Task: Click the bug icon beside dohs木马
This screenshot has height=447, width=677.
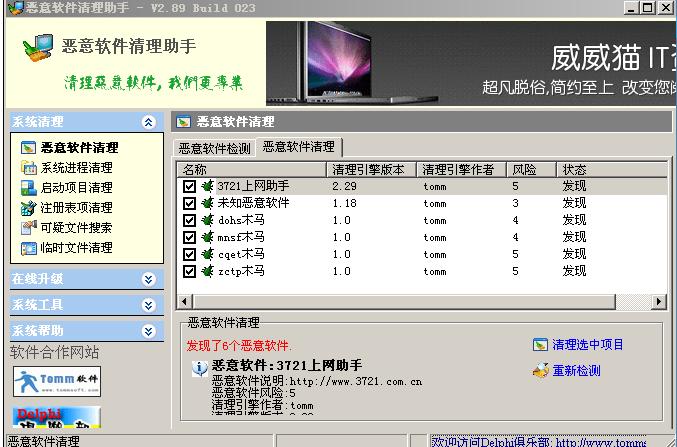Action: coord(208,220)
